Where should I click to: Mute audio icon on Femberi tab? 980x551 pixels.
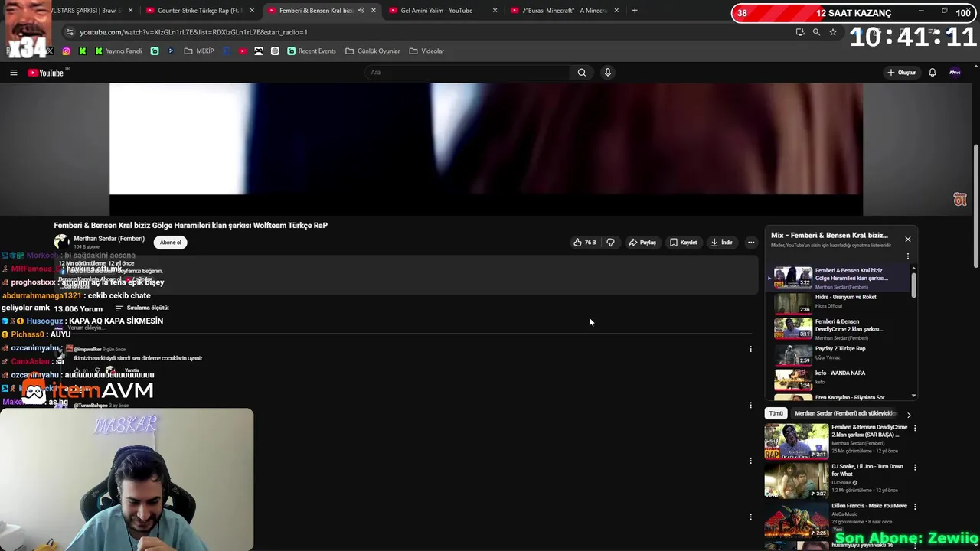tap(361, 11)
